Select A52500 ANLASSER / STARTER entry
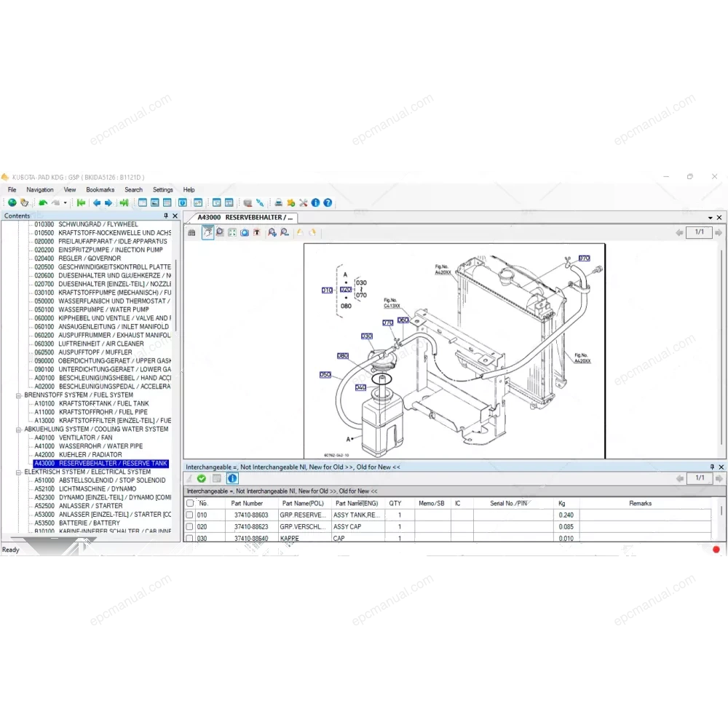The image size is (728, 728). coord(79,506)
